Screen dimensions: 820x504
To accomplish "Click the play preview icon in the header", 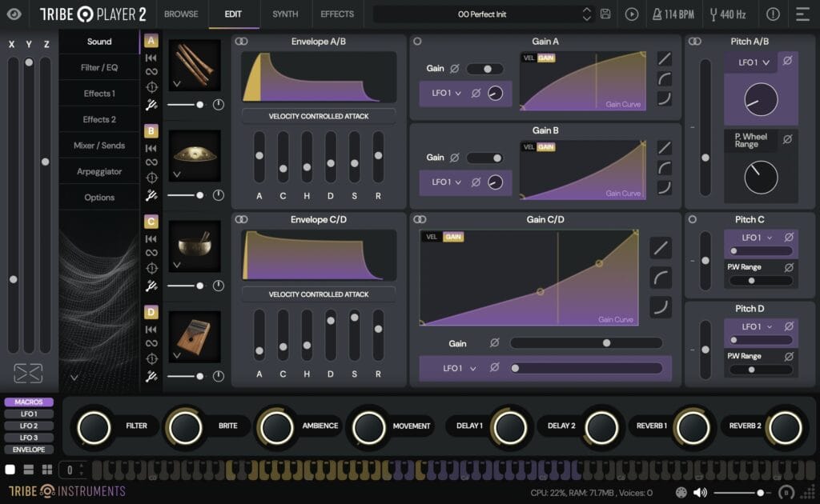I will (631, 14).
